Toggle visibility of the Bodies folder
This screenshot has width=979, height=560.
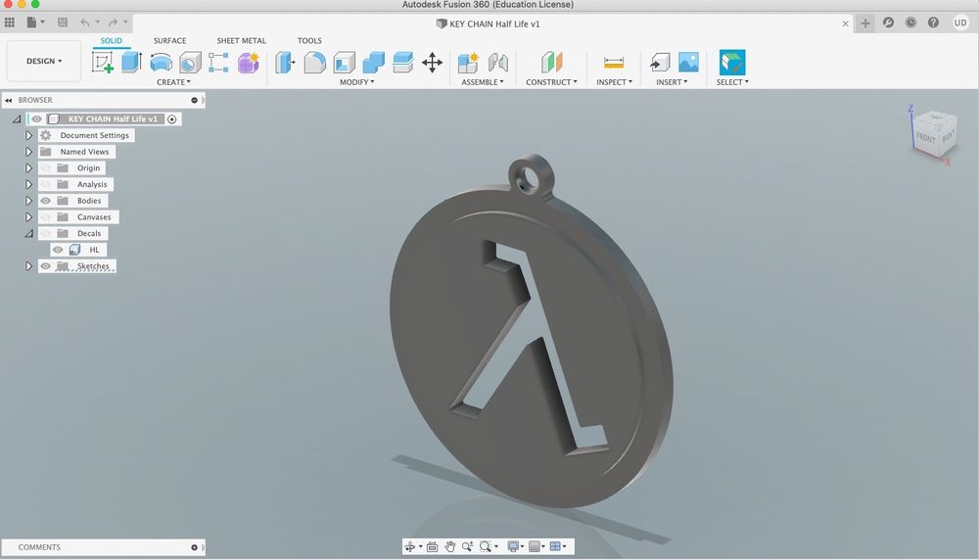(x=46, y=201)
